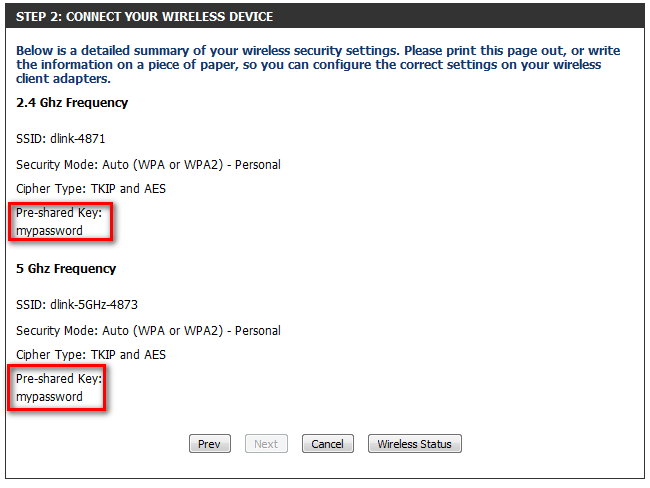Screen dimensions: 650x488
Task: Select the 2.4 Ghz Frequency heading
Action: click(72, 103)
